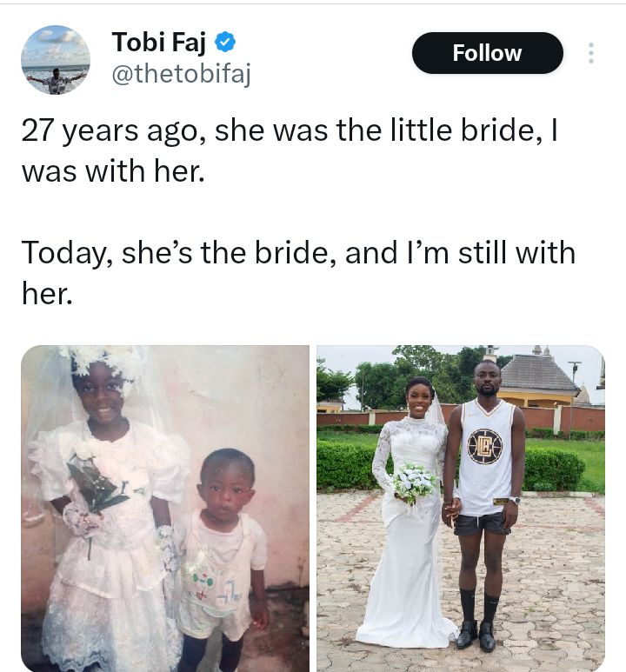Open Tobi Faj's profile avatar
The height and width of the screenshot is (672, 626).
pyautogui.click(x=56, y=60)
